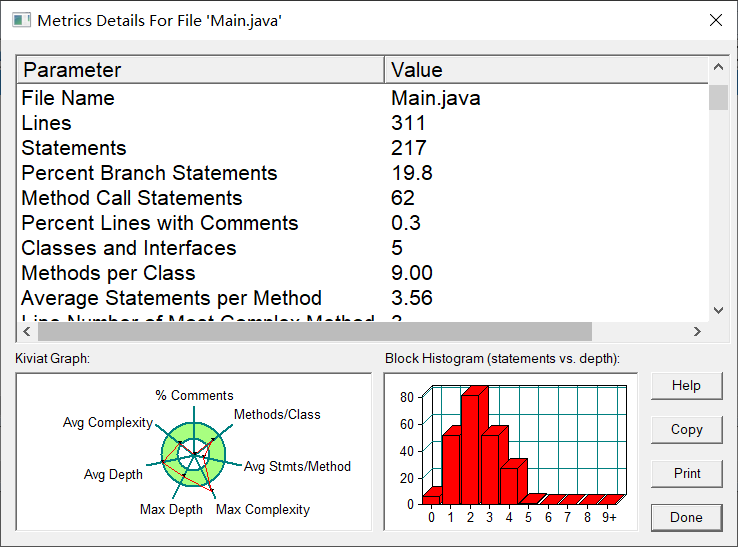Close the Metrics Details window
Viewport: 738px width, 547px height.
tap(716, 20)
